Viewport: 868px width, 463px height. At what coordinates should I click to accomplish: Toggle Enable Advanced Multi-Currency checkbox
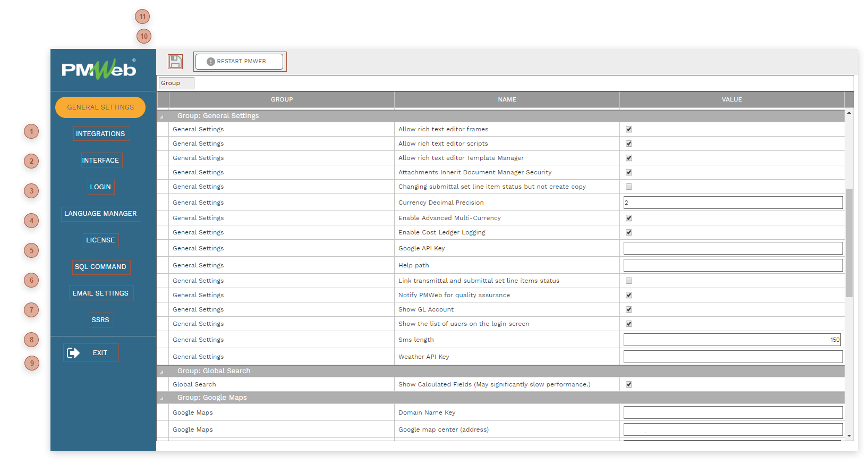coord(629,218)
